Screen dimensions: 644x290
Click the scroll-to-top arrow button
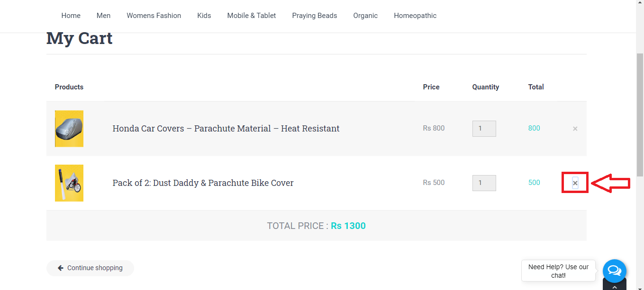pos(614,286)
